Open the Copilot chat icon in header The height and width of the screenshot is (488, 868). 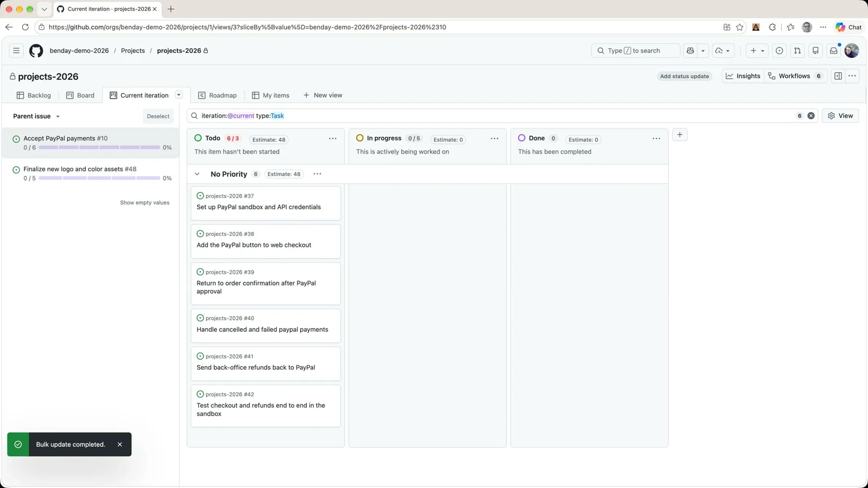coord(690,51)
